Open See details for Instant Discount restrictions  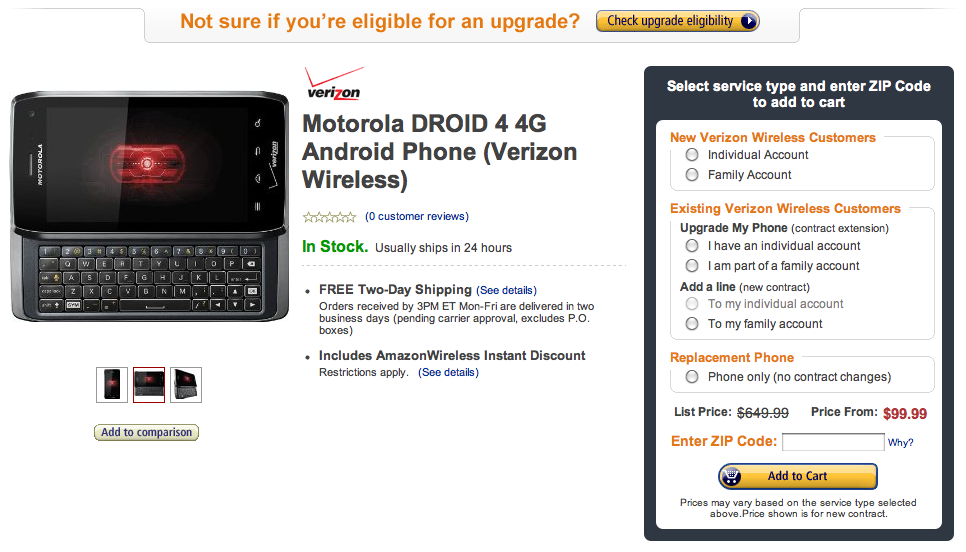[449, 372]
